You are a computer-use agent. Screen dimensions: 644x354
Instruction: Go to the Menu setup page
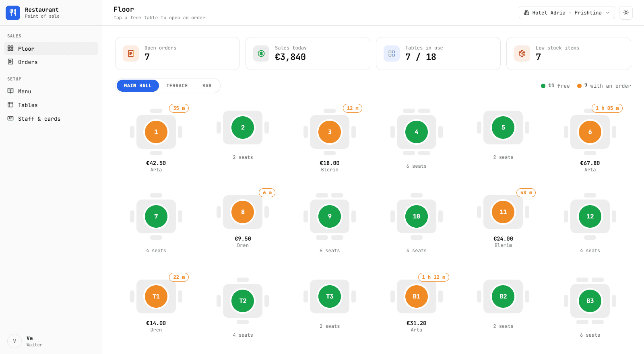[x=51, y=91]
